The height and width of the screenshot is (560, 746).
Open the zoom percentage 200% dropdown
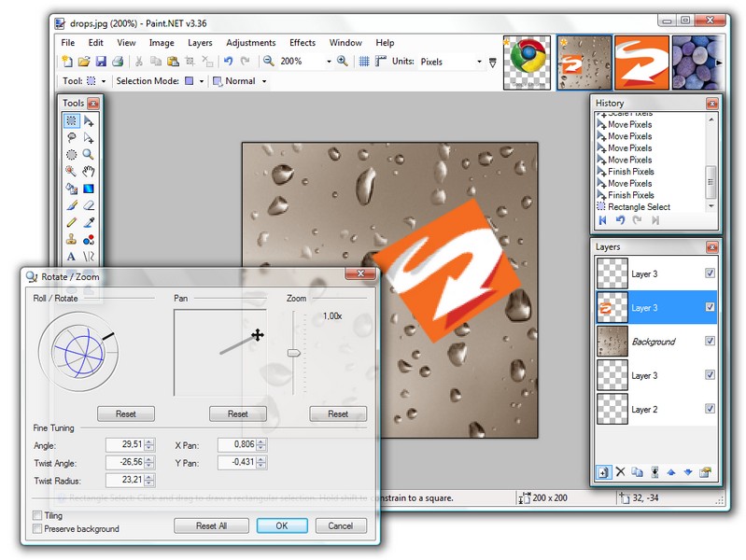329,62
